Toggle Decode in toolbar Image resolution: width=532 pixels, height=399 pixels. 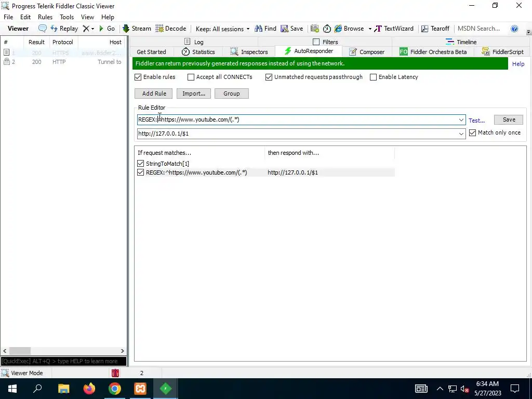click(170, 29)
